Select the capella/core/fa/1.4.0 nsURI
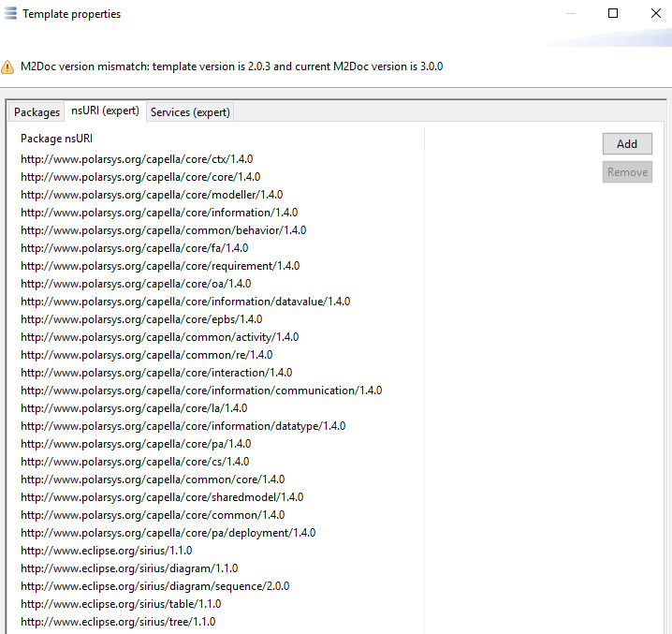 134,248
